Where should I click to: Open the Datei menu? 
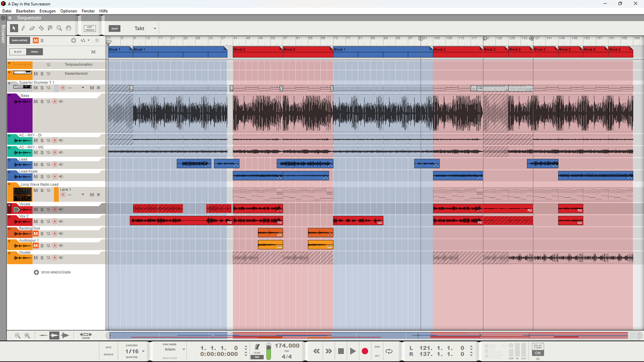(x=7, y=11)
